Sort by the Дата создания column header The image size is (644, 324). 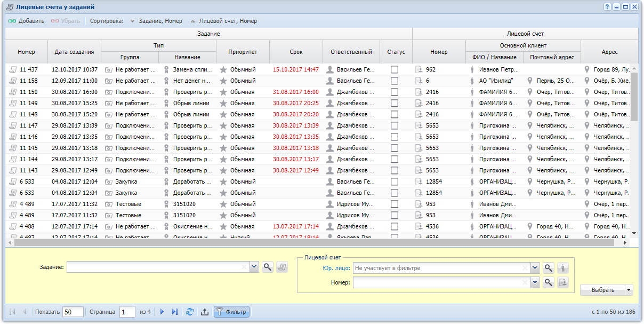[75, 52]
